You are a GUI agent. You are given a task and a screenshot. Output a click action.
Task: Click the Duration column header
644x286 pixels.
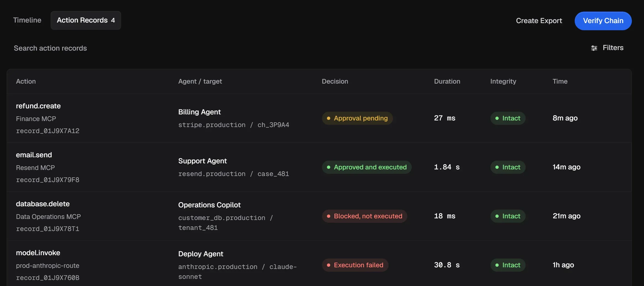pyautogui.click(x=447, y=81)
